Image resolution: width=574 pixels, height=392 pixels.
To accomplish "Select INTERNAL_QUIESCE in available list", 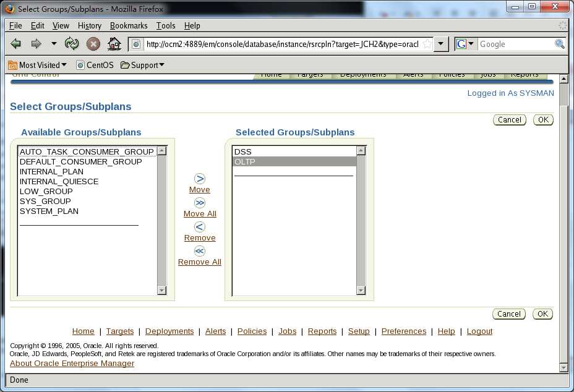I will (x=87, y=181).
